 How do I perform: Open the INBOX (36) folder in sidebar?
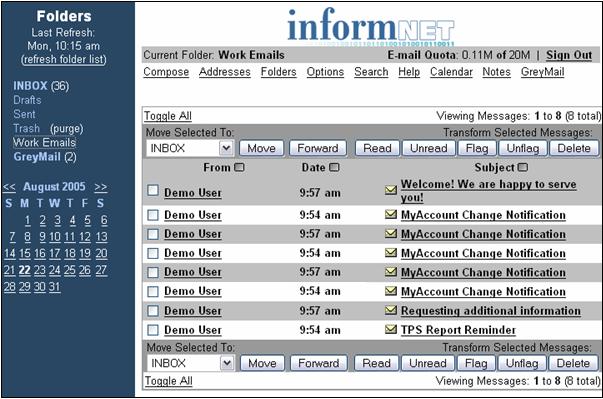pyautogui.click(x=41, y=86)
